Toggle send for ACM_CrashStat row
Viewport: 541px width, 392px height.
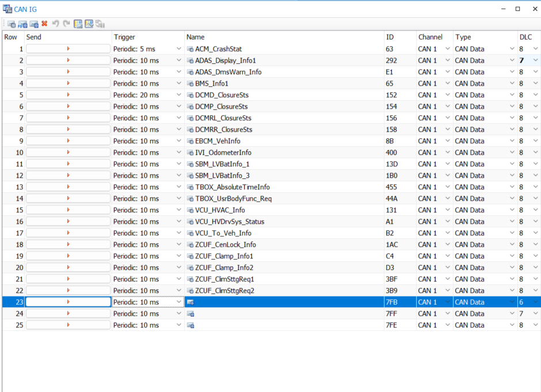click(x=68, y=49)
